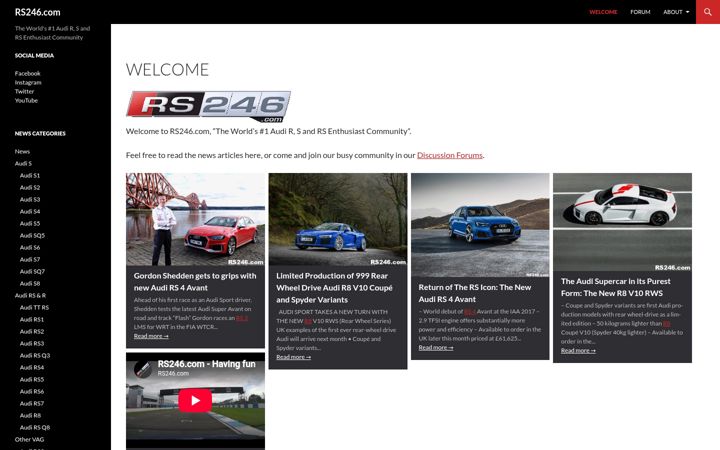Click the RS246.com logo image
Screen dimensions: 720x450
tap(208, 107)
